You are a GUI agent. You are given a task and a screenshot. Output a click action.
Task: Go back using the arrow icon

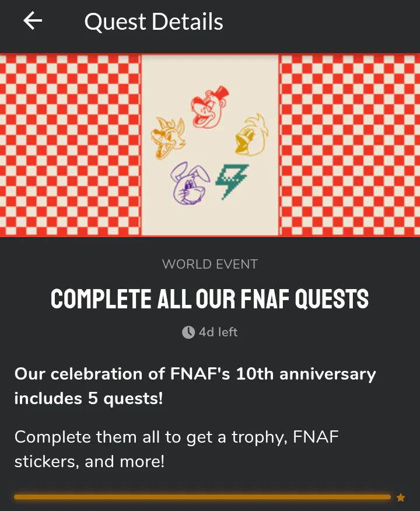33,22
